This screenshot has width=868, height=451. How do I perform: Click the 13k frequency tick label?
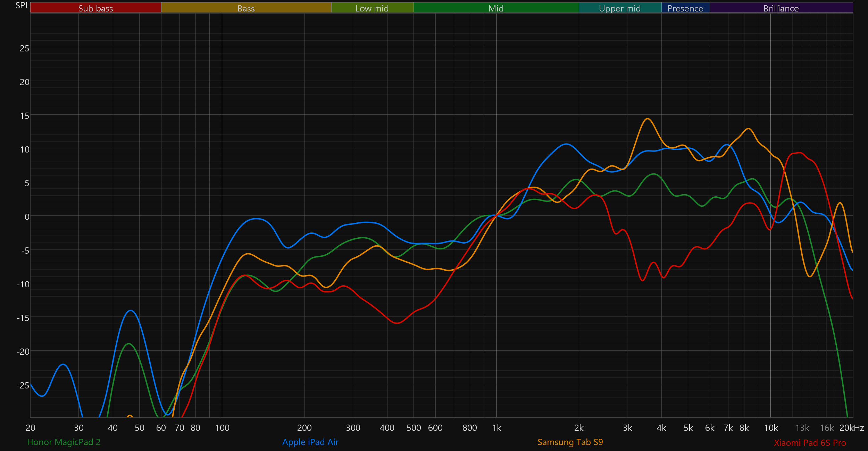(802, 428)
